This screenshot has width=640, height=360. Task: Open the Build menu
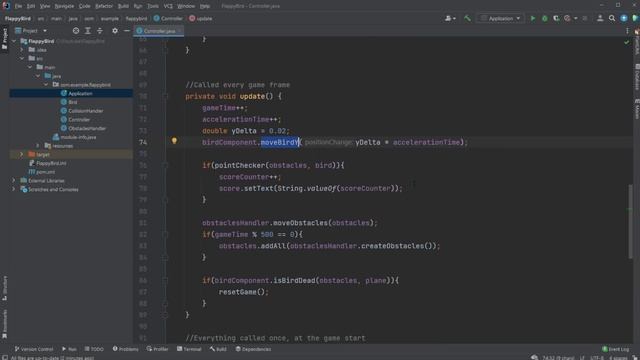tap(123, 6)
